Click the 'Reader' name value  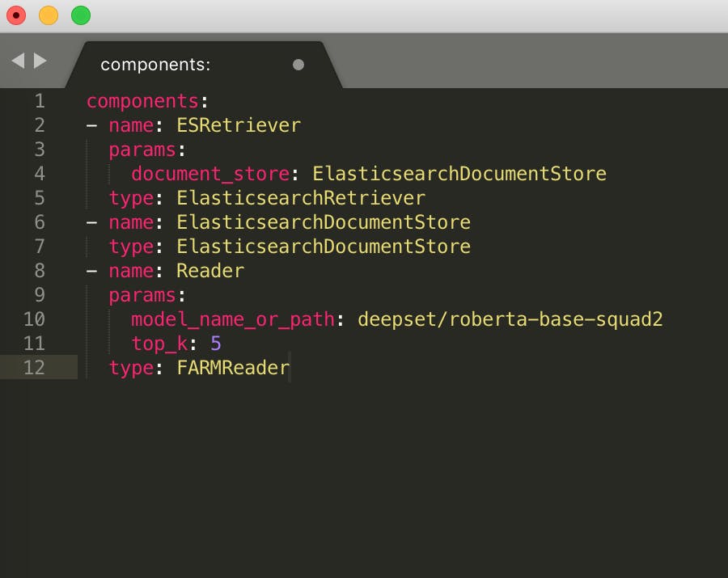point(210,271)
